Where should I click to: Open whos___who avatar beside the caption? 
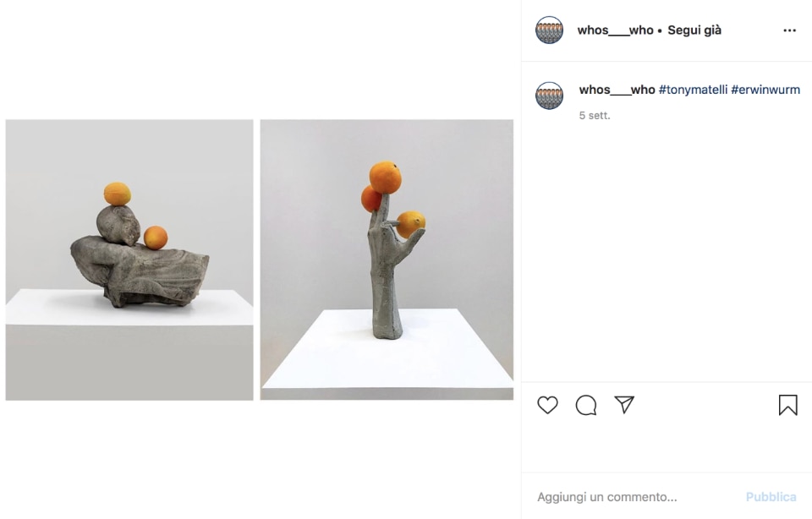coord(549,96)
